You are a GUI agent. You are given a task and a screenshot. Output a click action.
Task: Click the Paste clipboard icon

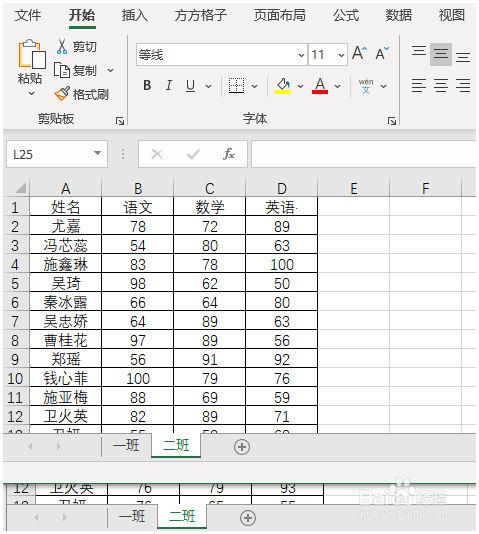tap(32, 54)
